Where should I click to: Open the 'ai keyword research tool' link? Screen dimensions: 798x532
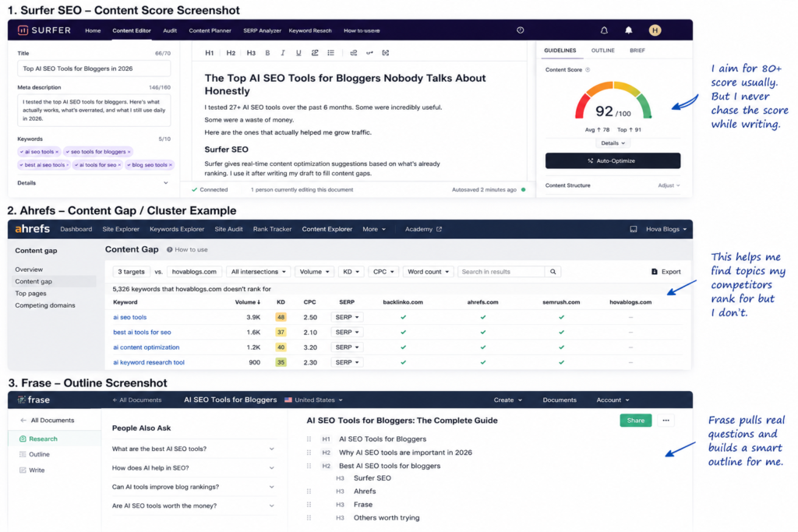(x=149, y=363)
